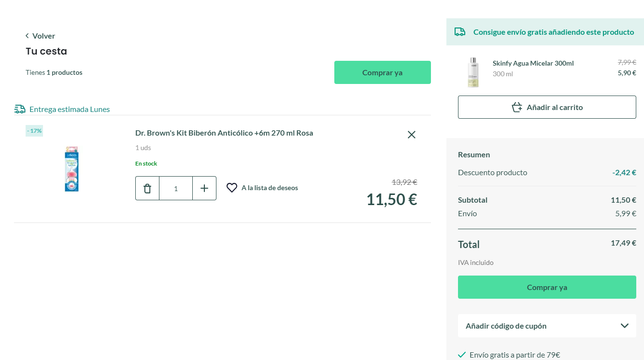Open the Dr. Brown's bottle product thumbnail
Viewport: 644px width, 360px height.
click(72, 169)
